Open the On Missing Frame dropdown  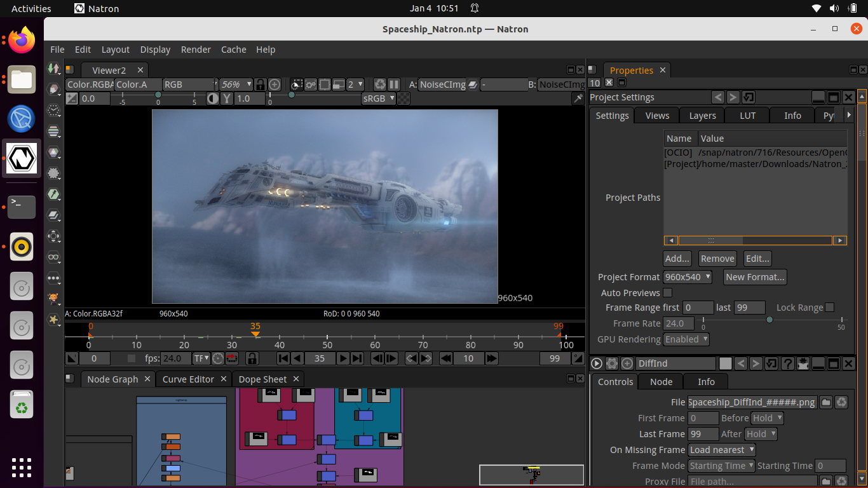[721, 450]
